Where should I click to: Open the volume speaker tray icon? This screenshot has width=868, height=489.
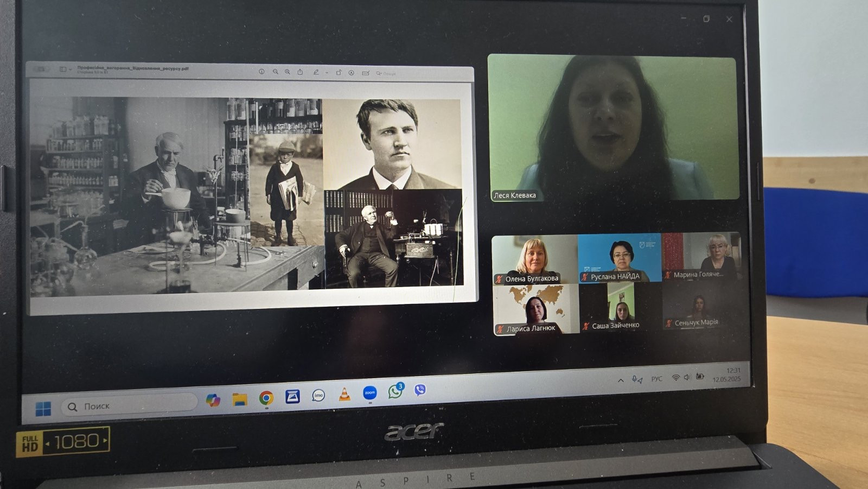tap(687, 377)
